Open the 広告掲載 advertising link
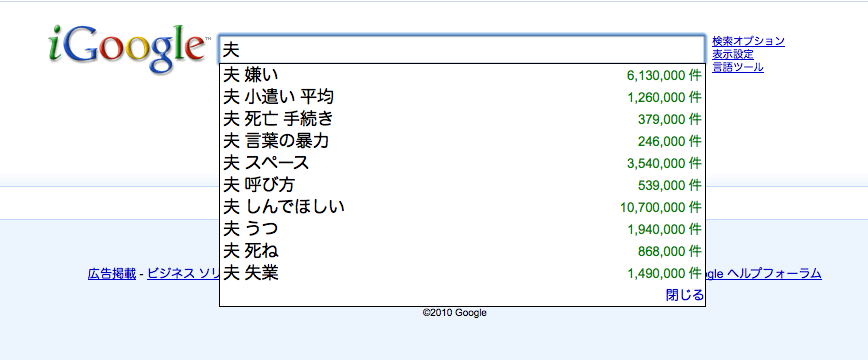The width and height of the screenshot is (868, 360). tap(112, 274)
